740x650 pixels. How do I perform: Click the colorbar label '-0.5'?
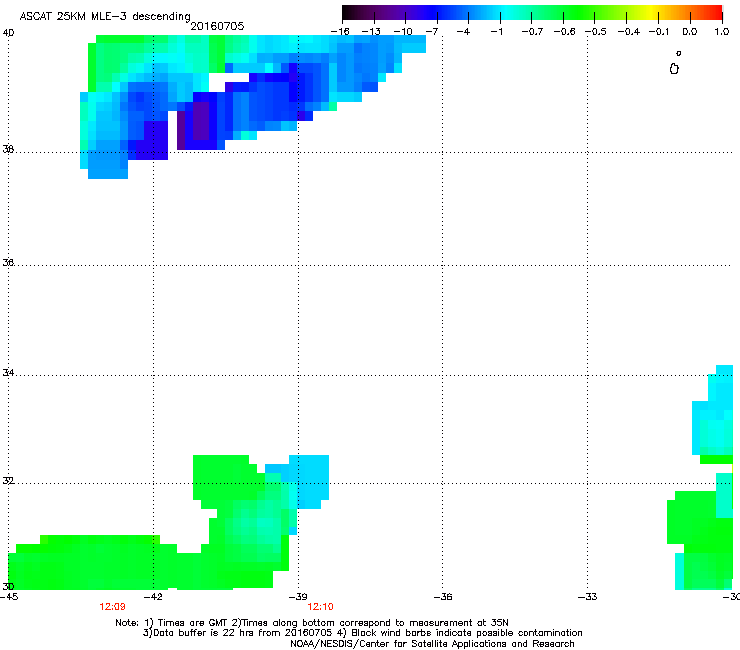click(596, 32)
